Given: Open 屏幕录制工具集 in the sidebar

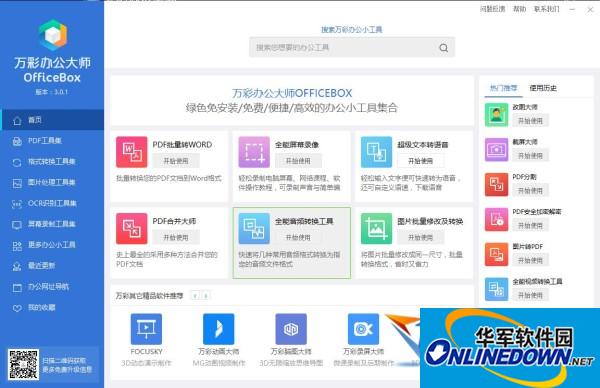Looking at the screenshot, I should tap(52, 224).
